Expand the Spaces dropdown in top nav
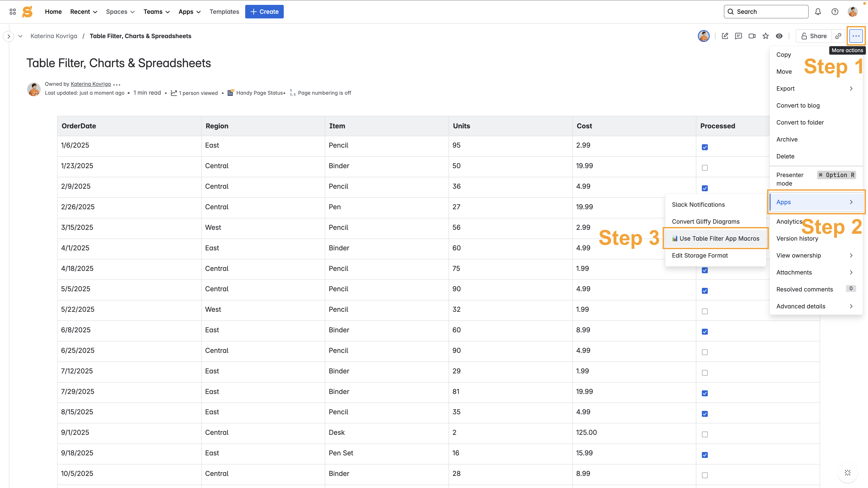868x488 pixels. (120, 12)
